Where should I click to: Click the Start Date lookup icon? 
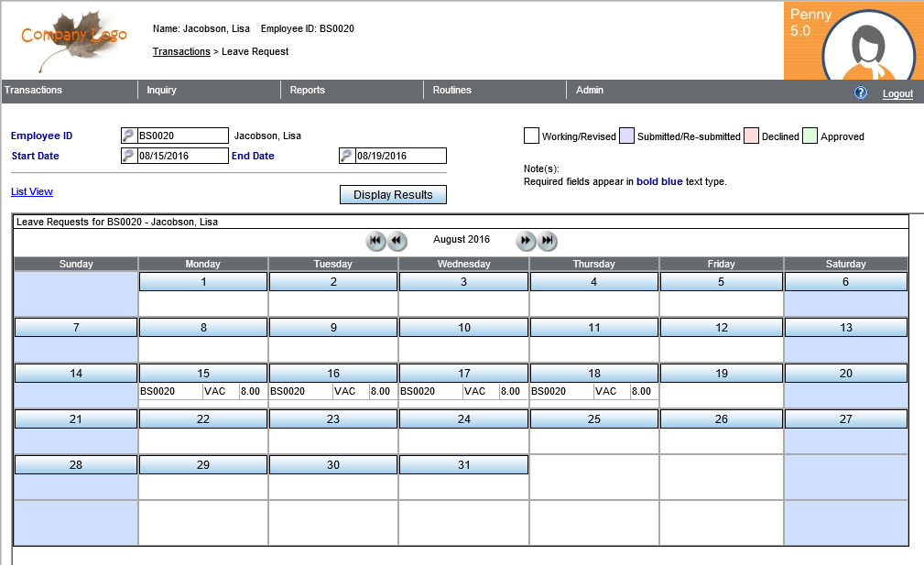(128, 156)
